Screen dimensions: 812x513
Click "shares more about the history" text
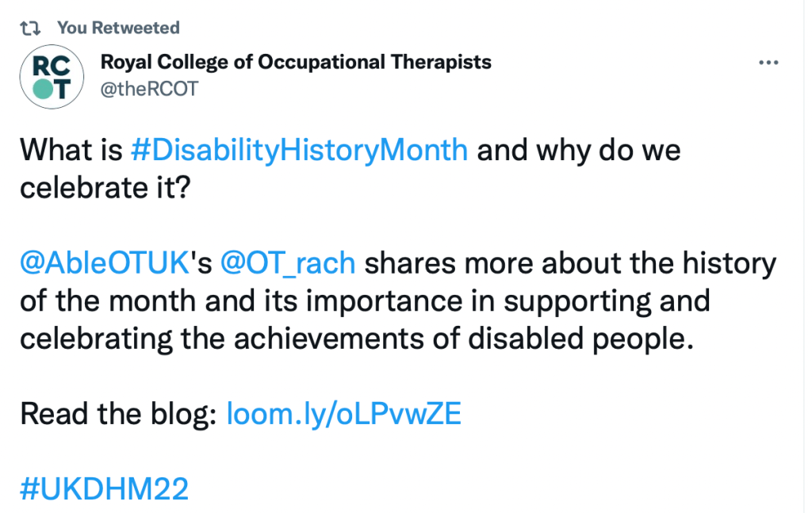coord(570,263)
